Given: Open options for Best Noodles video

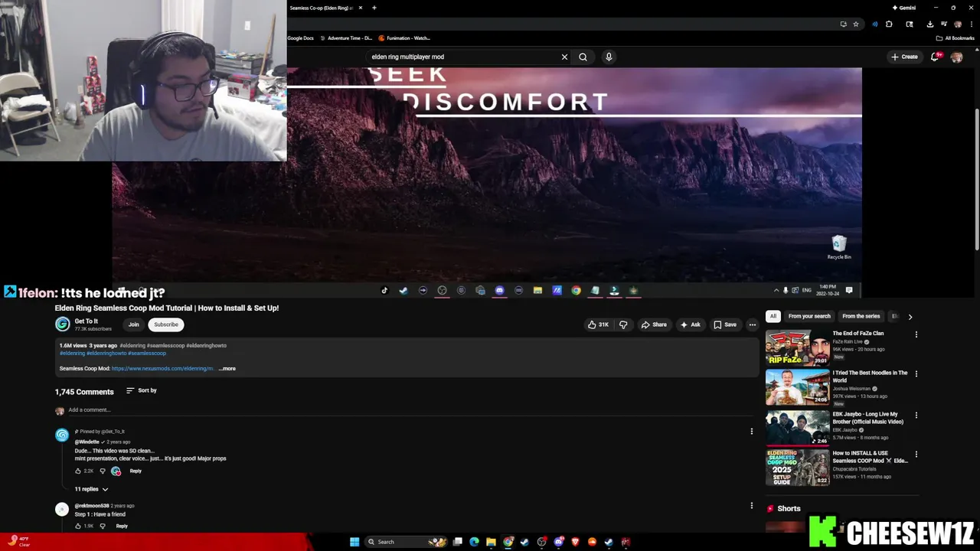Looking at the screenshot, I should click(916, 374).
